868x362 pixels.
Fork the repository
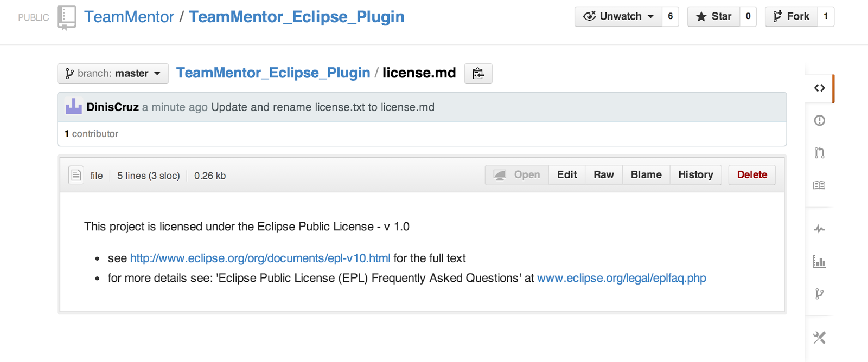tap(792, 17)
